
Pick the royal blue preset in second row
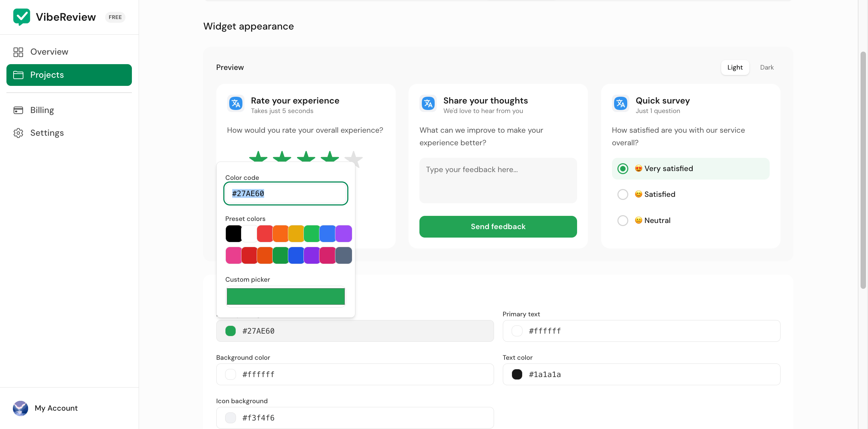point(296,255)
